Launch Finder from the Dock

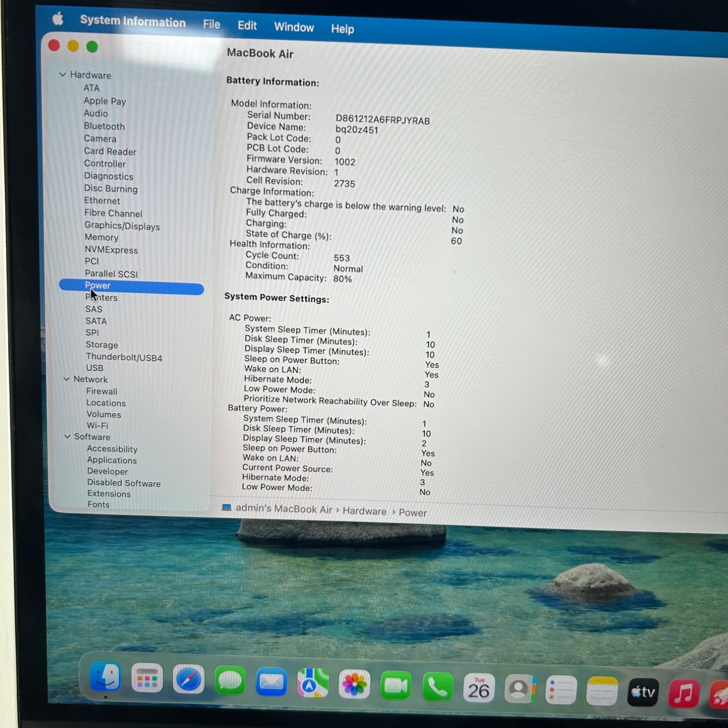click(x=105, y=676)
